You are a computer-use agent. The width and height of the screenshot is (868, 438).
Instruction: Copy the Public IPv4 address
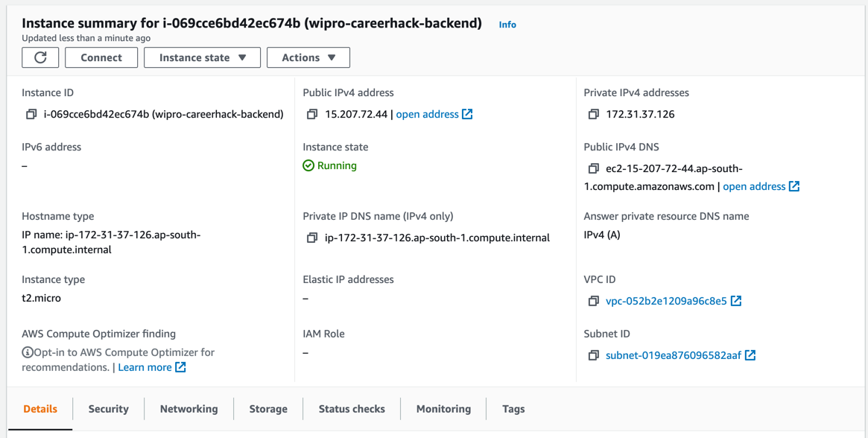point(312,115)
